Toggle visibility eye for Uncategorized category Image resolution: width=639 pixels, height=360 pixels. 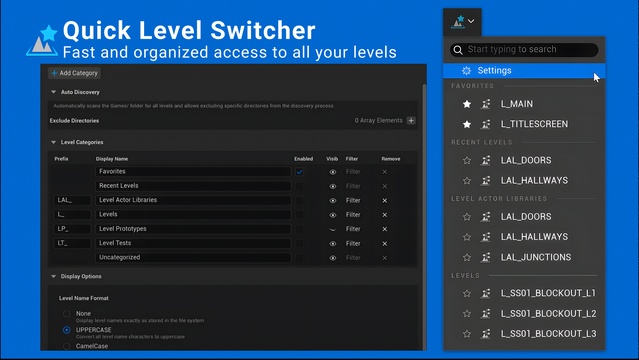[333, 258]
